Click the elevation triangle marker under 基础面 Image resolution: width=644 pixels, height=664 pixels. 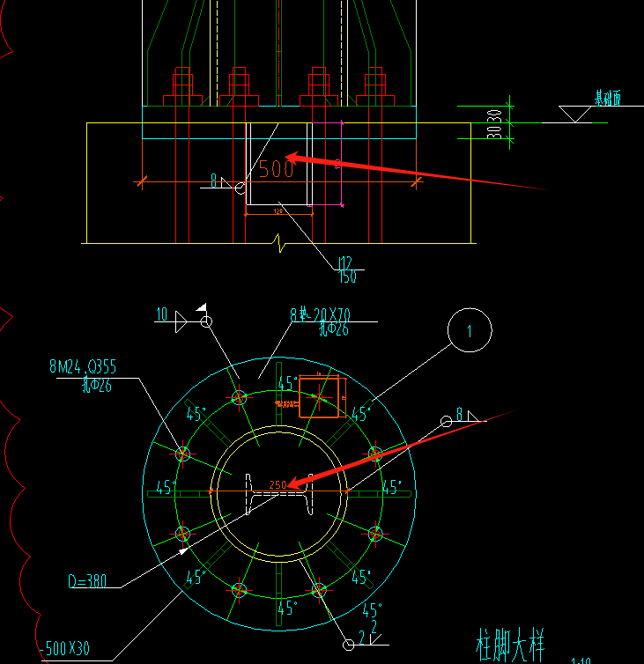click(x=575, y=114)
